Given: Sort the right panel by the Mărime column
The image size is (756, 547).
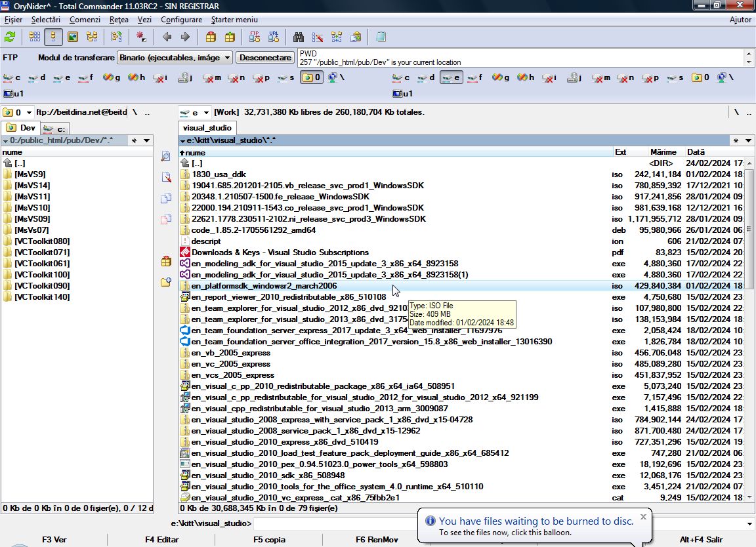Looking at the screenshot, I should click(x=656, y=152).
